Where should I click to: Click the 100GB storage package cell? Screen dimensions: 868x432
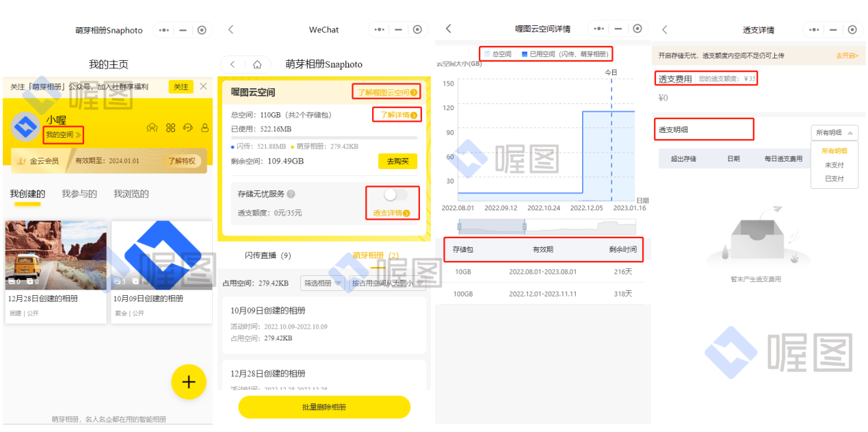point(463,294)
